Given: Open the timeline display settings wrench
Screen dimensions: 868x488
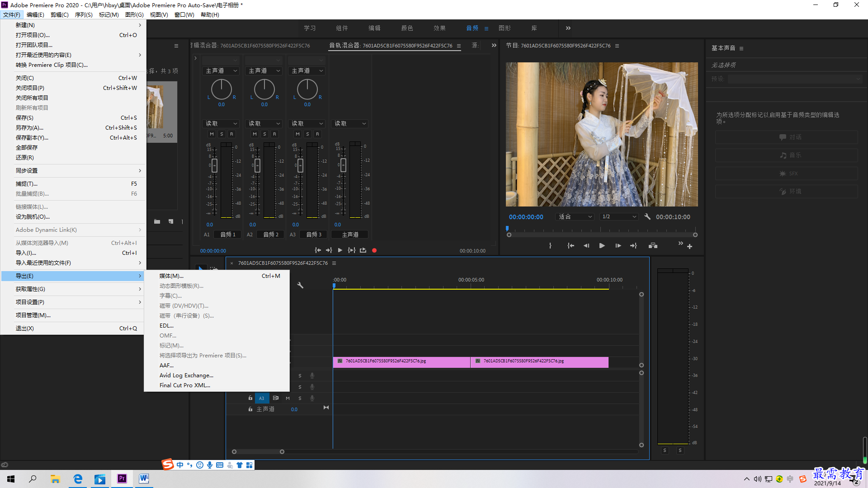Looking at the screenshot, I should pyautogui.click(x=300, y=285).
